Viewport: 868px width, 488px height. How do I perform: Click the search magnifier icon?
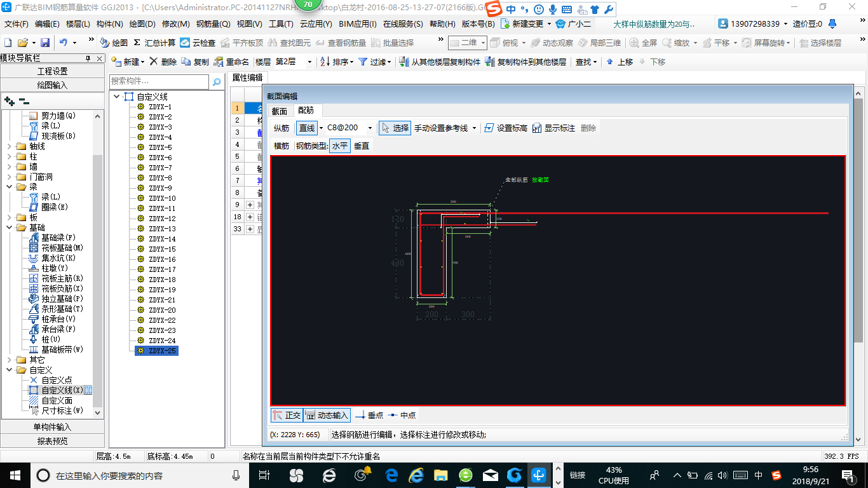point(217,82)
